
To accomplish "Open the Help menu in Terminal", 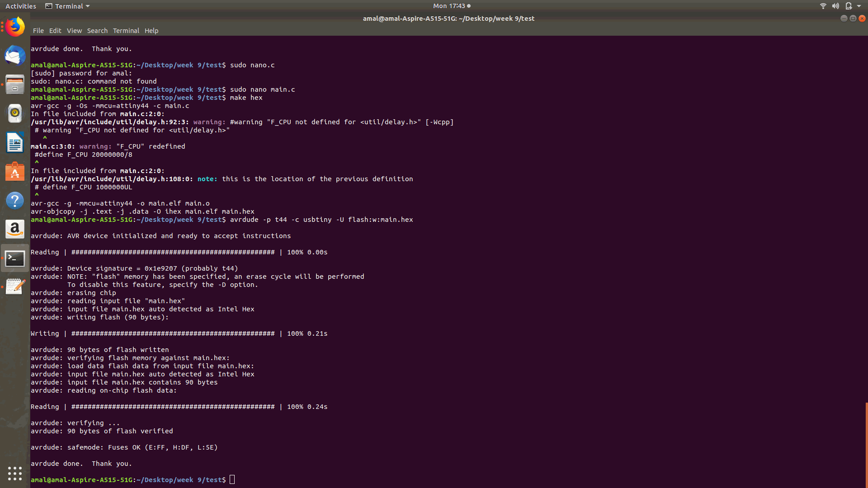I will tap(151, 31).
